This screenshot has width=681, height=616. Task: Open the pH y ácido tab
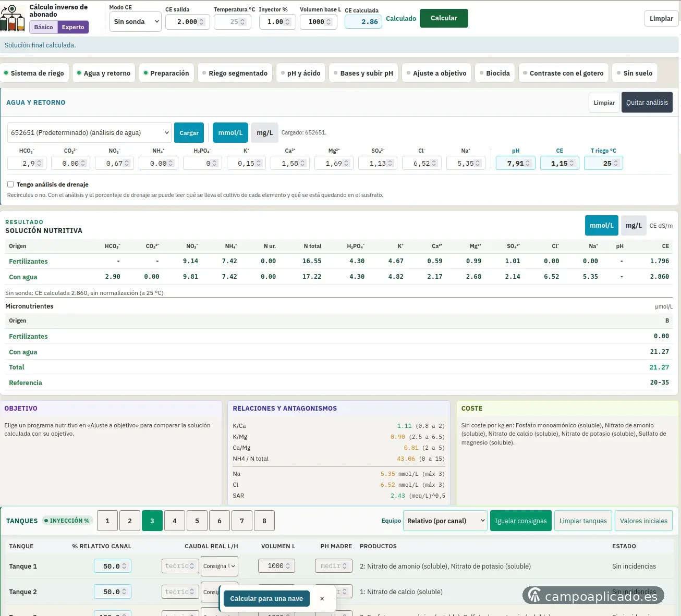pos(301,73)
